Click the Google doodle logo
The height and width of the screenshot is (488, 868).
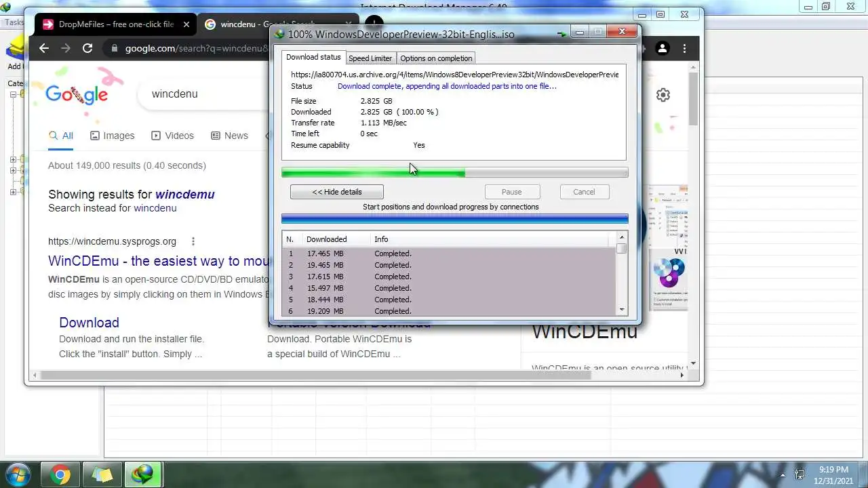pyautogui.click(x=77, y=94)
